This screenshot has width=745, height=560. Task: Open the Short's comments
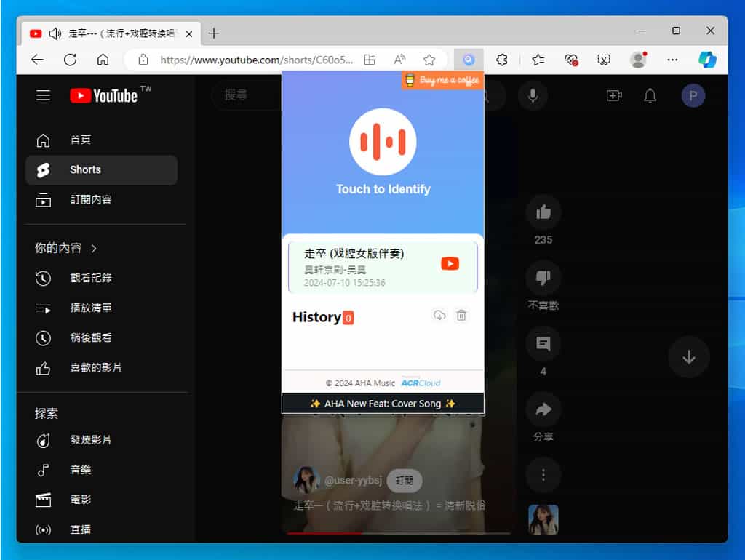tap(543, 343)
